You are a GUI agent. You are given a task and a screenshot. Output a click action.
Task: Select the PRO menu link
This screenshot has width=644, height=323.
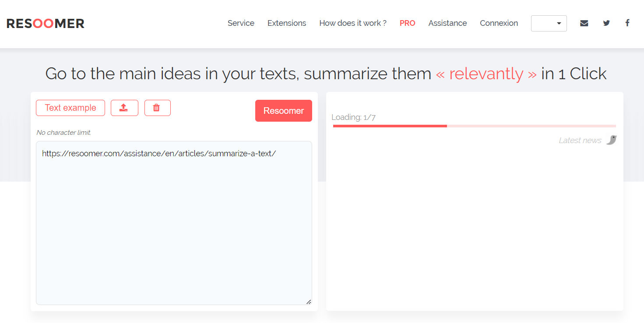407,23
